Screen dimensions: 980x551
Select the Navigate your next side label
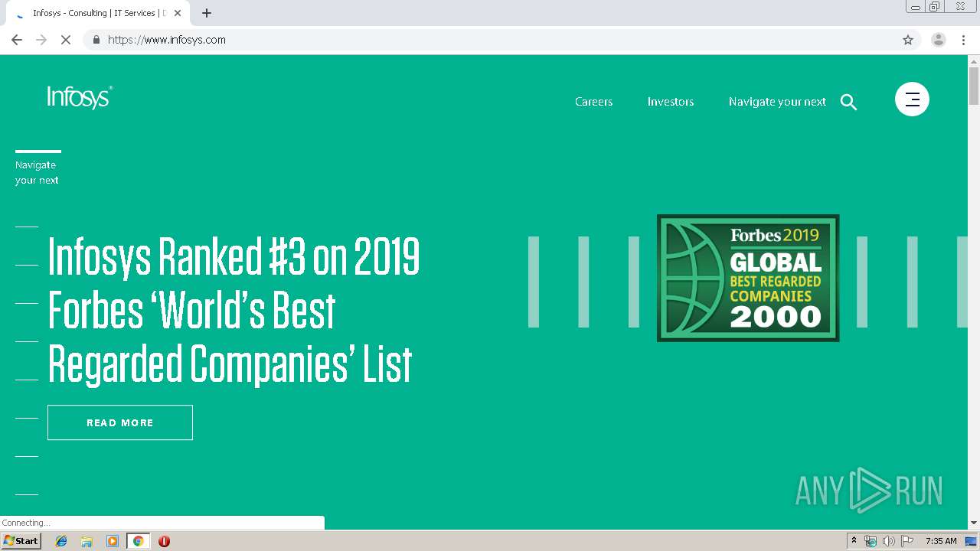tap(37, 172)
